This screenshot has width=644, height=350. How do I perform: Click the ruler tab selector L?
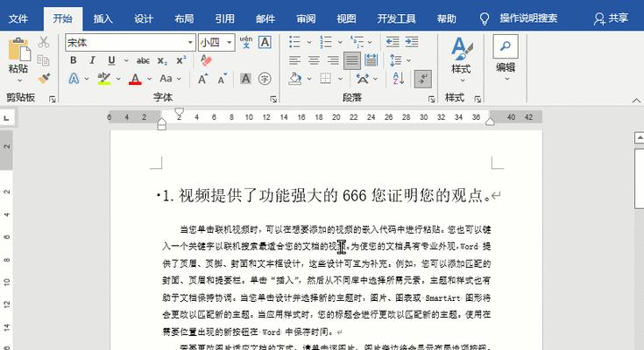[6, 118]
